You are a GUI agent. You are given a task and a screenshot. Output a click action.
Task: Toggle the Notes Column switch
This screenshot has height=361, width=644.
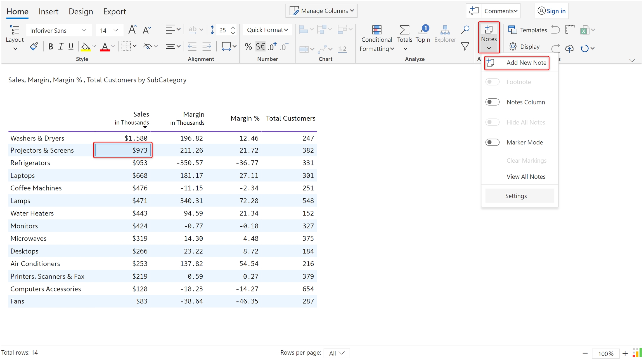(x=493, y=102)
